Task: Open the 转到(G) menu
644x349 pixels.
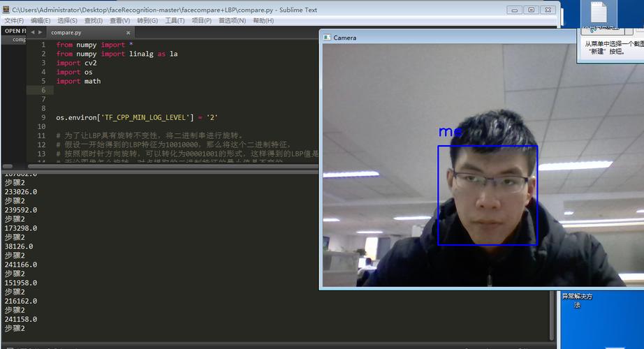Action: coord(147,20)
